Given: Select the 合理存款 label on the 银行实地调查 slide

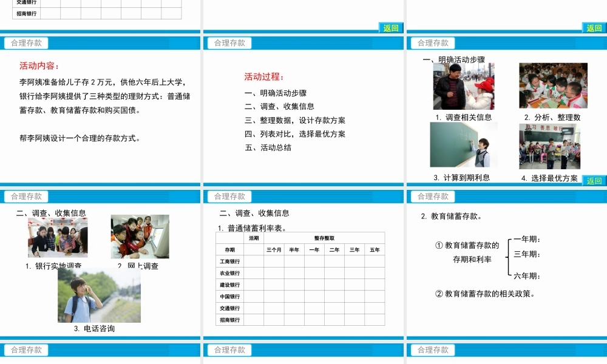Looking at the screenshot, I should tap(26, 197).
